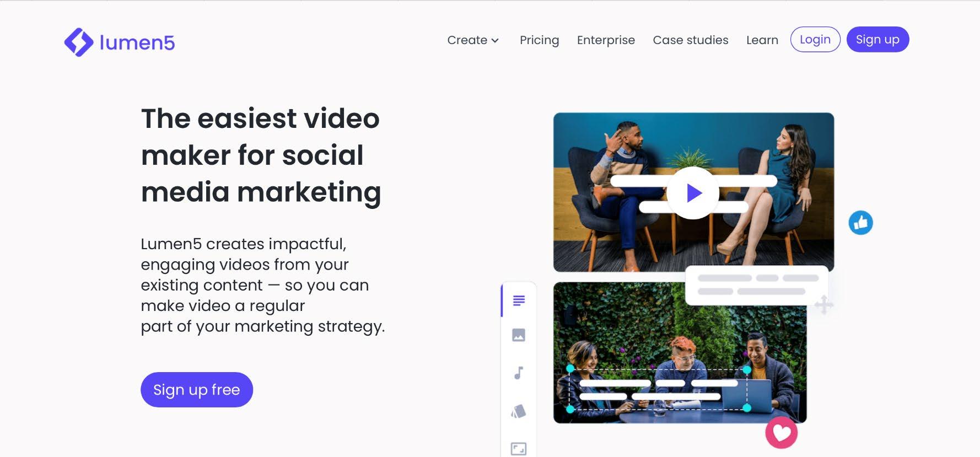
Task: Click the pink heart icon
Action: click(782, 433)
